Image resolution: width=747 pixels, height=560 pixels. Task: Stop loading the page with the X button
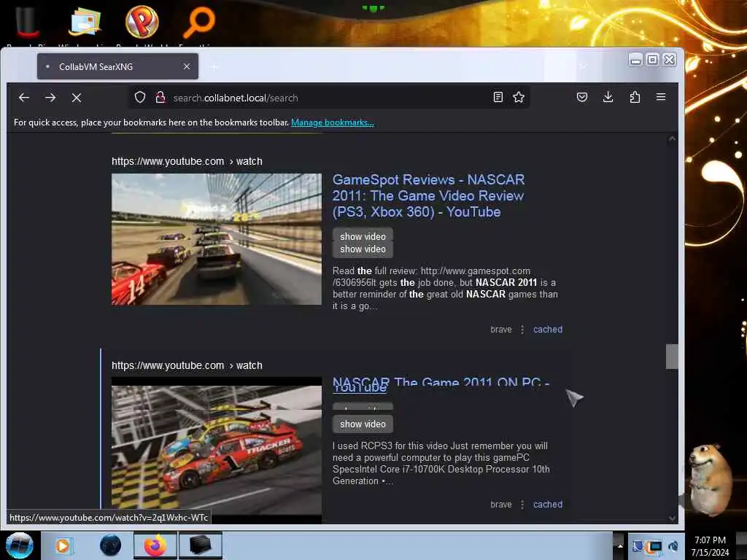(76, 98)
